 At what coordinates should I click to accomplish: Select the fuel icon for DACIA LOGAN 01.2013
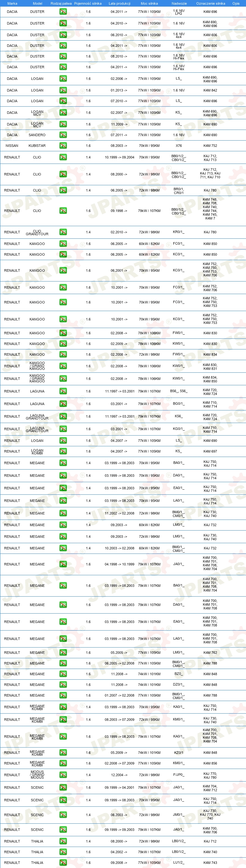pyautogui.click(x=63, y=90)
